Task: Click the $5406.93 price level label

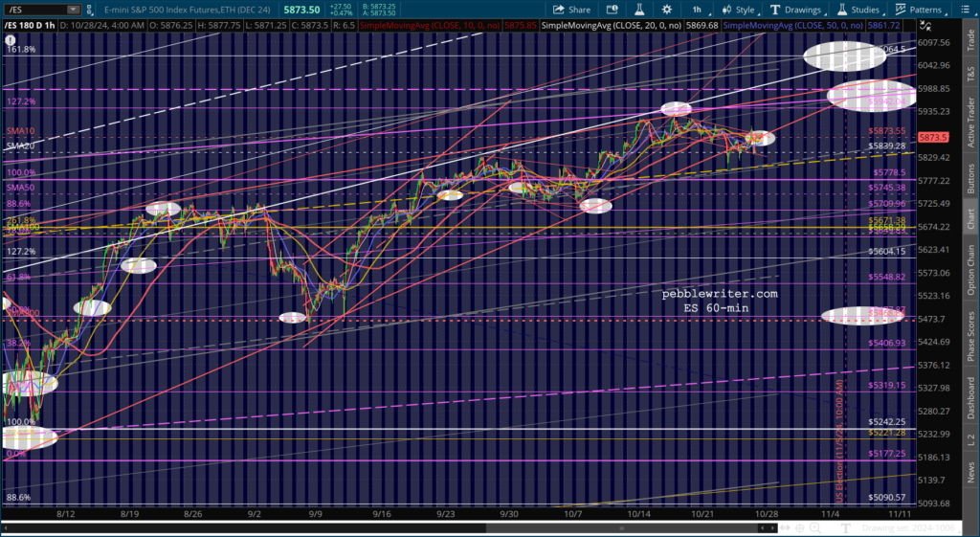Action: click(887, 343)
